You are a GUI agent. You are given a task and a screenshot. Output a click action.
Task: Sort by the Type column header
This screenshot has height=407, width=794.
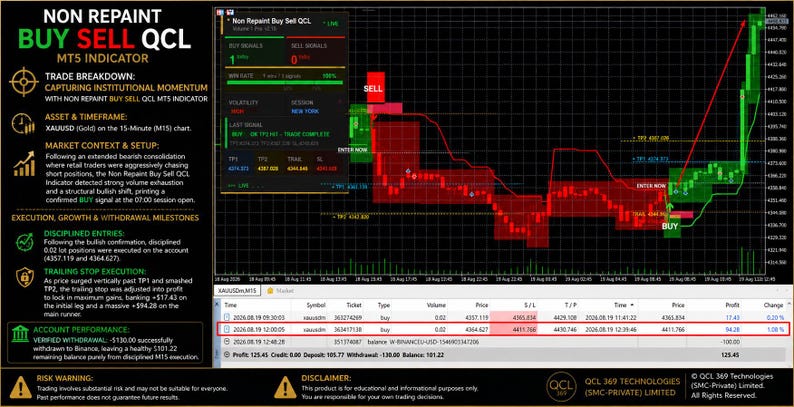point(384,305)
